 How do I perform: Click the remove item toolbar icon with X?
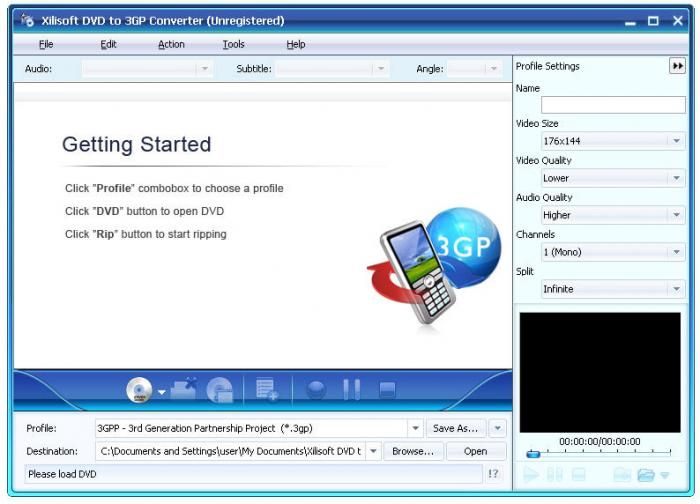(183, 388)
